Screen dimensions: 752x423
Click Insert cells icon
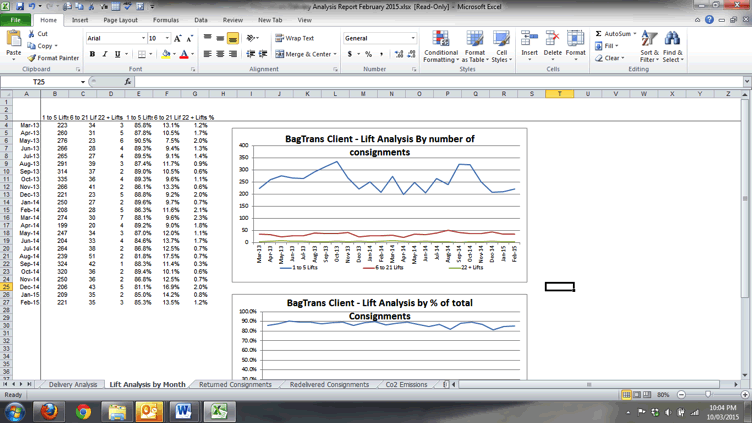(529, 39)
